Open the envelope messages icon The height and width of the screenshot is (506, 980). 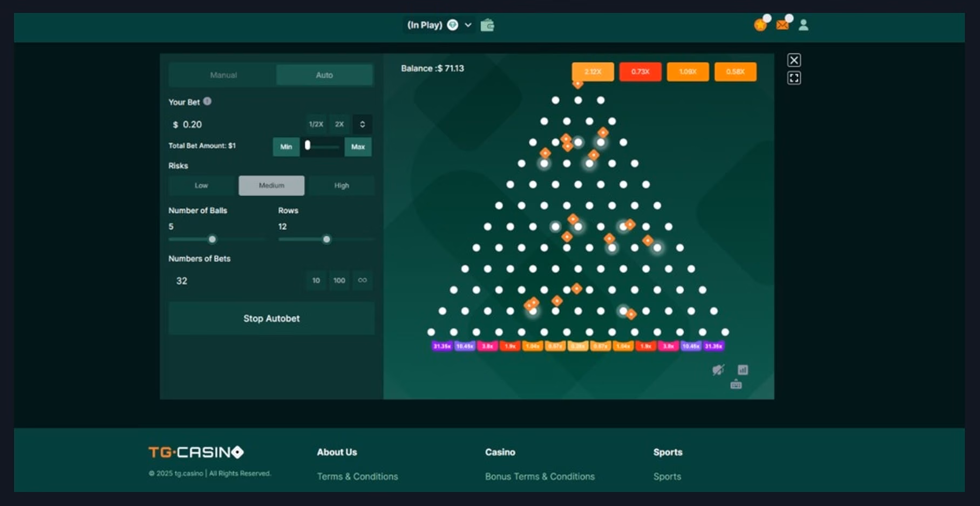click(782, 25)
